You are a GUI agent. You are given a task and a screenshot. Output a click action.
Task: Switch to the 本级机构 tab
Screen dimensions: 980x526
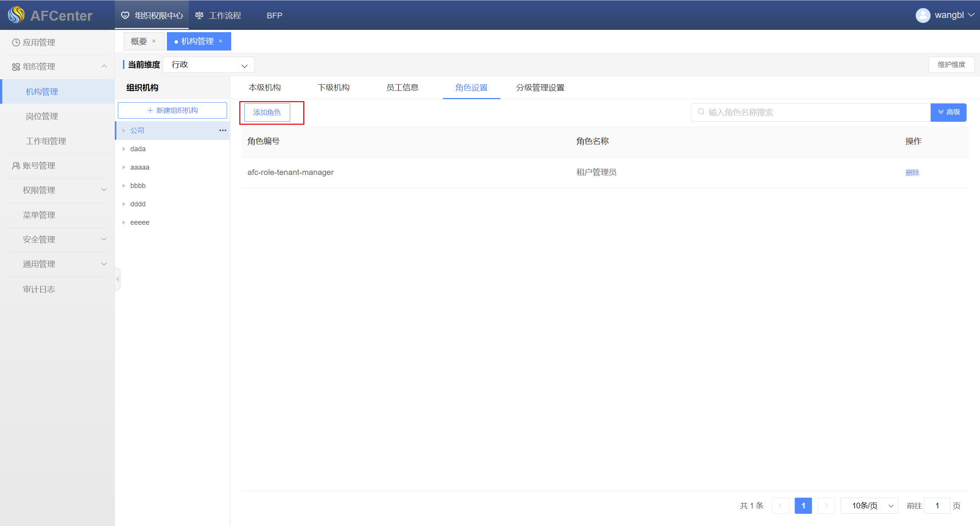265,88
